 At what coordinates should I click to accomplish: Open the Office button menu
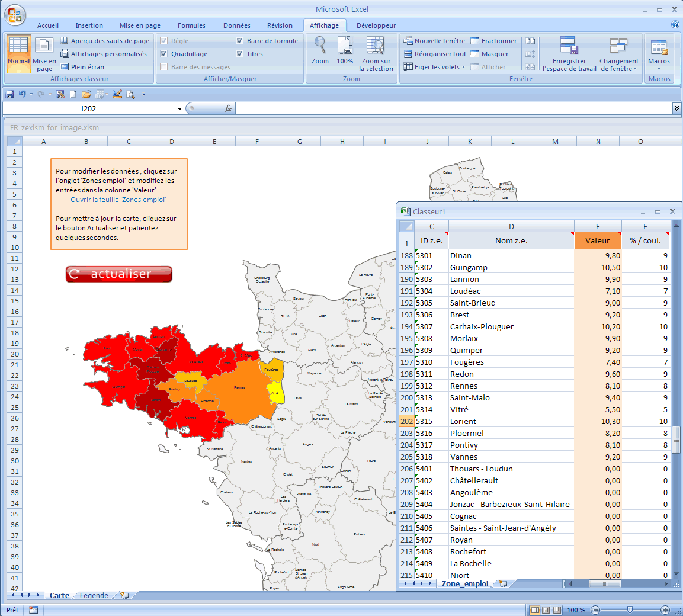coord(15,15)
